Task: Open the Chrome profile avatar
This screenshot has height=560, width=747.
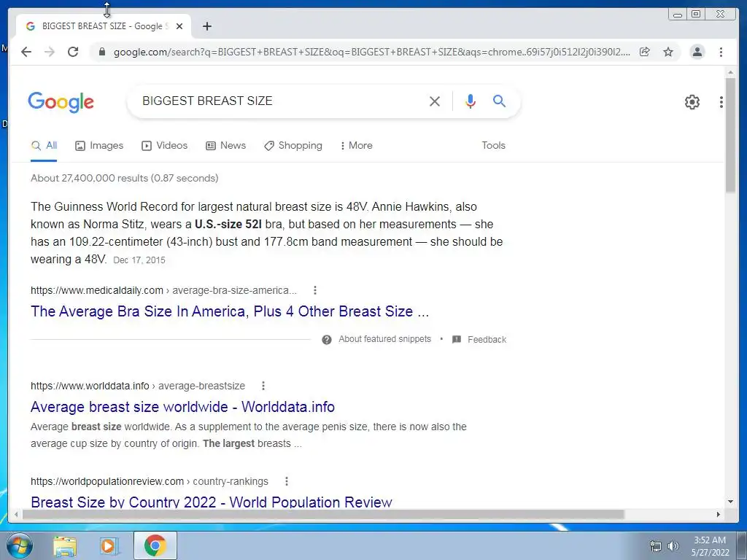Action: 697,52
